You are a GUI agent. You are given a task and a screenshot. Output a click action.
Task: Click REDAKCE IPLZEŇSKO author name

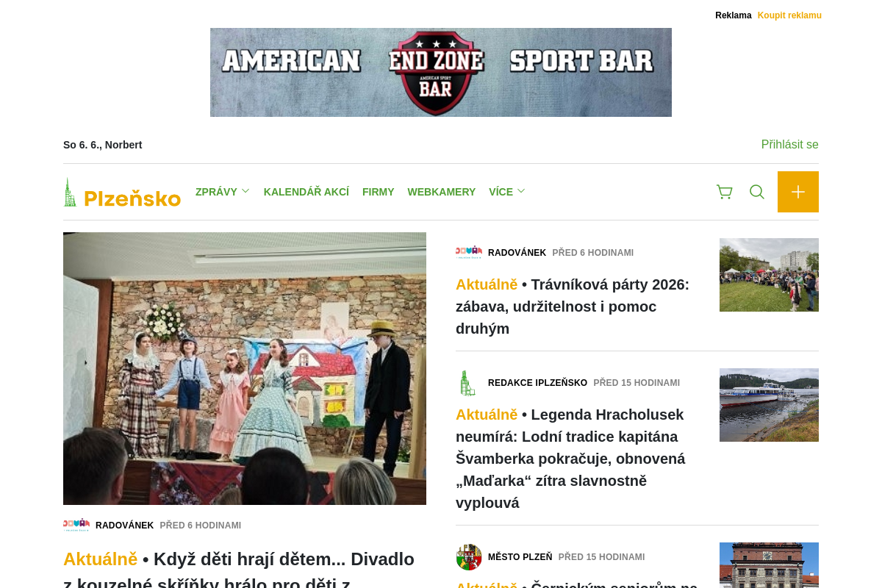[x=538, y=383]
